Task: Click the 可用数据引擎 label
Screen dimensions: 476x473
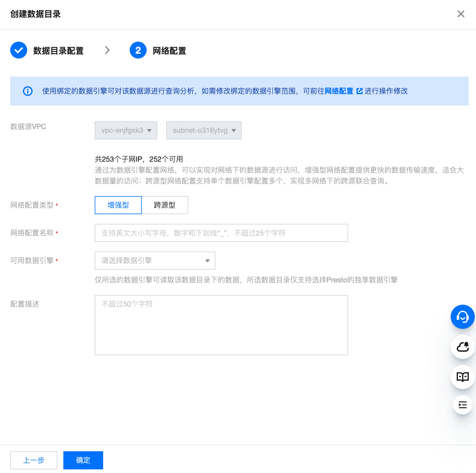Action: [x=32, y=260]
